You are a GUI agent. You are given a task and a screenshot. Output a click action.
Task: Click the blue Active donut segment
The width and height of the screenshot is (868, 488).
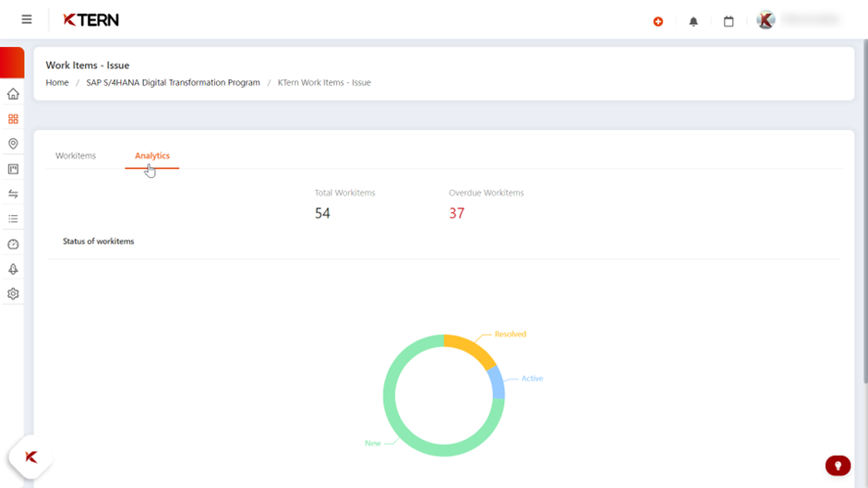497,382
